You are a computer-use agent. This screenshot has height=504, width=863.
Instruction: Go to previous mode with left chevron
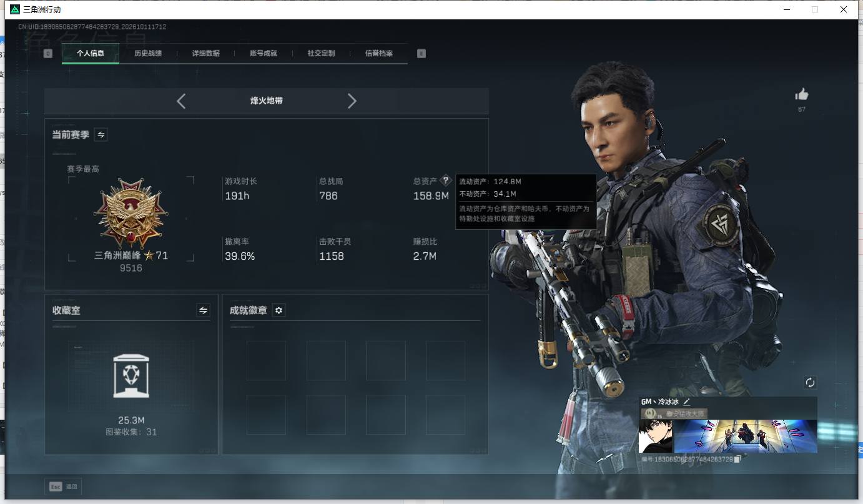[181, 101]
